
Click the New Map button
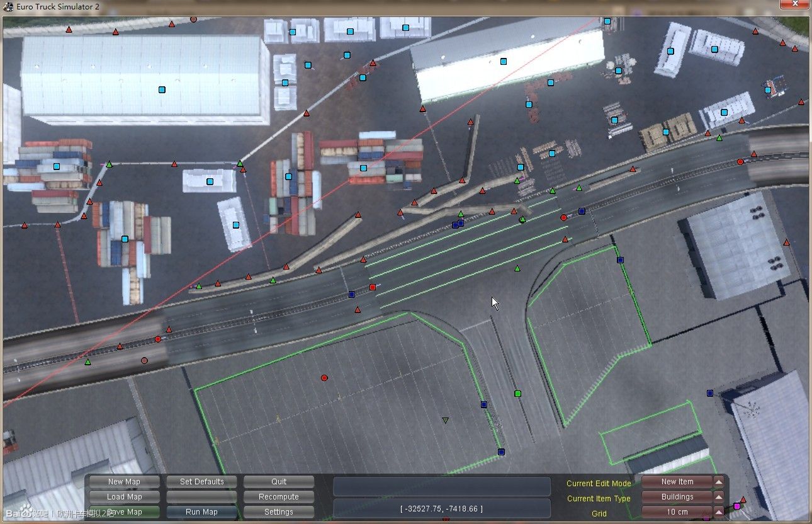[124, 482]
